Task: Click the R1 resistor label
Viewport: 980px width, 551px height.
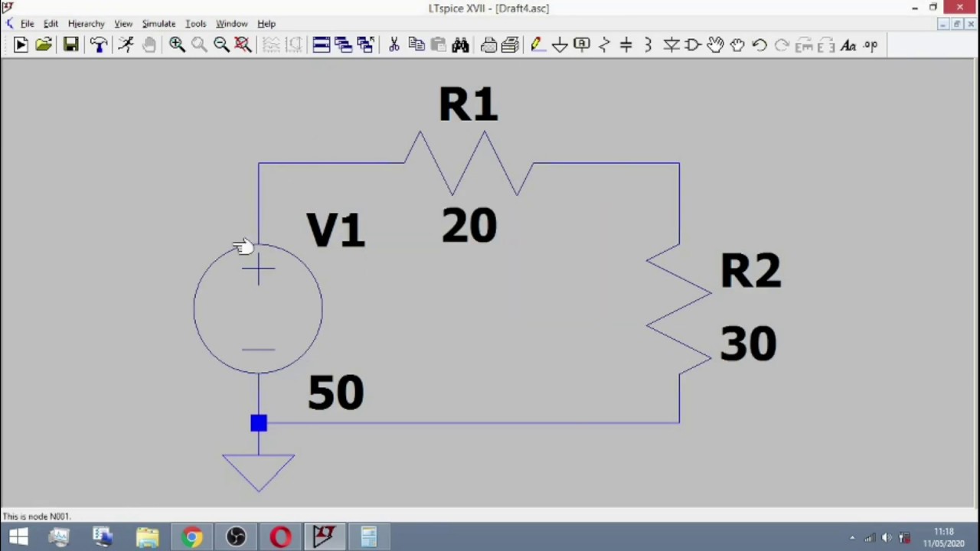Action: (x=469, y=104)
